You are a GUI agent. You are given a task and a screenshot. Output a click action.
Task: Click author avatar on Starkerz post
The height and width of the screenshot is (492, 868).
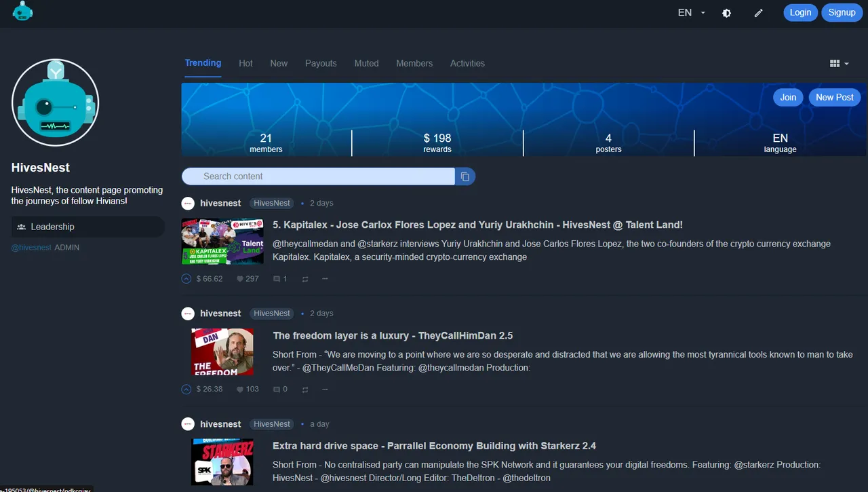pos(188,424)
